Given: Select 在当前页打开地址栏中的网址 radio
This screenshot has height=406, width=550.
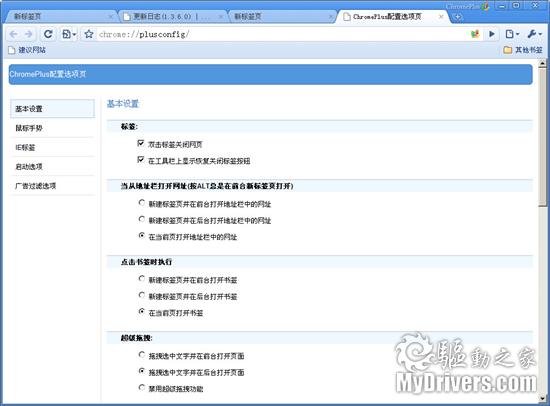Looking at the screenshot, I should point(141,235).
